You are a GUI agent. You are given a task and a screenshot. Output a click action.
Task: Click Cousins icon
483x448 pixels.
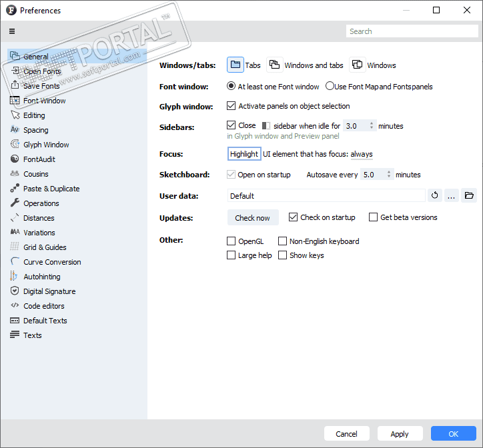pyautogui.click(x=15, y=173)
